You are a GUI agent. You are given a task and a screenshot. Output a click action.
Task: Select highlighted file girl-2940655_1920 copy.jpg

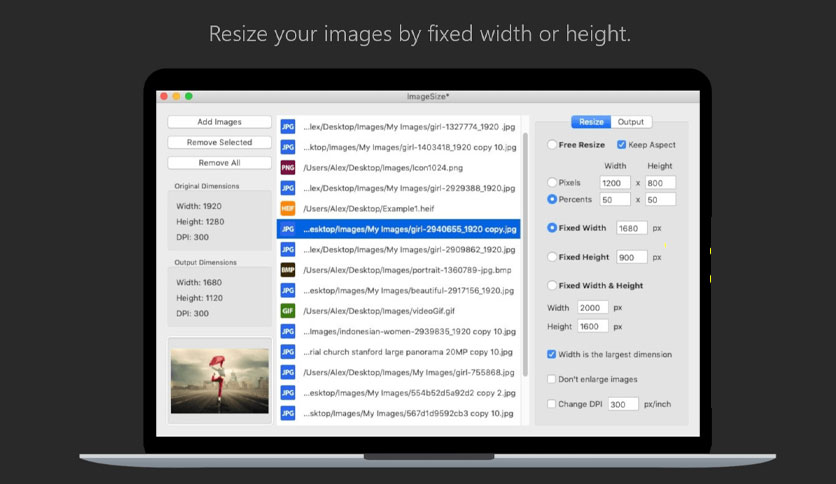[398, 229]
